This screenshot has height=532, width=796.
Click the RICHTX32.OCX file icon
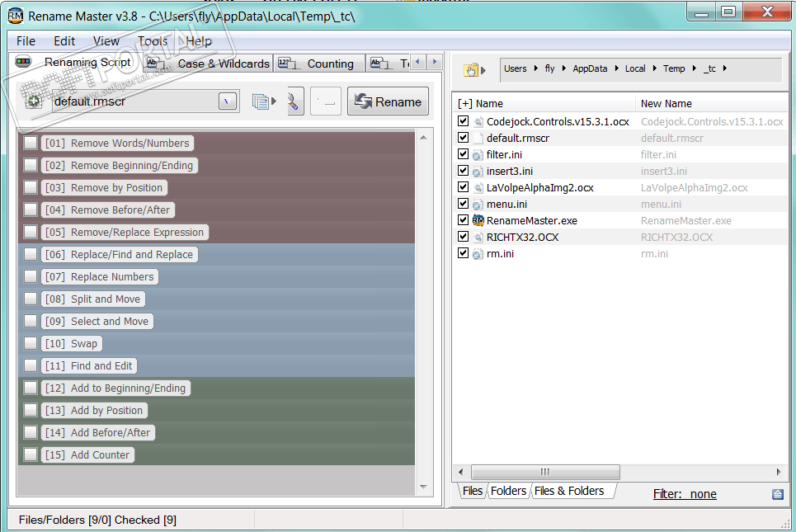click(x=478, y=237)
